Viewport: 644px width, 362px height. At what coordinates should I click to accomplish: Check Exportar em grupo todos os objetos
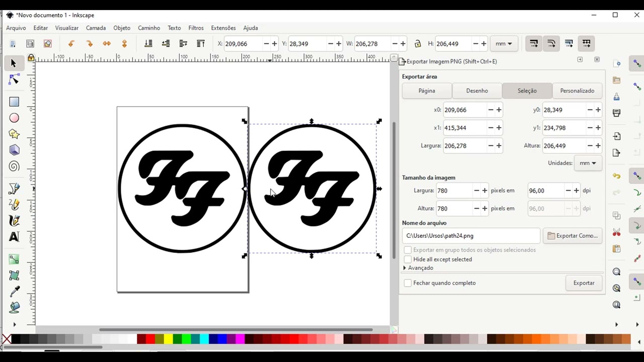408,250
